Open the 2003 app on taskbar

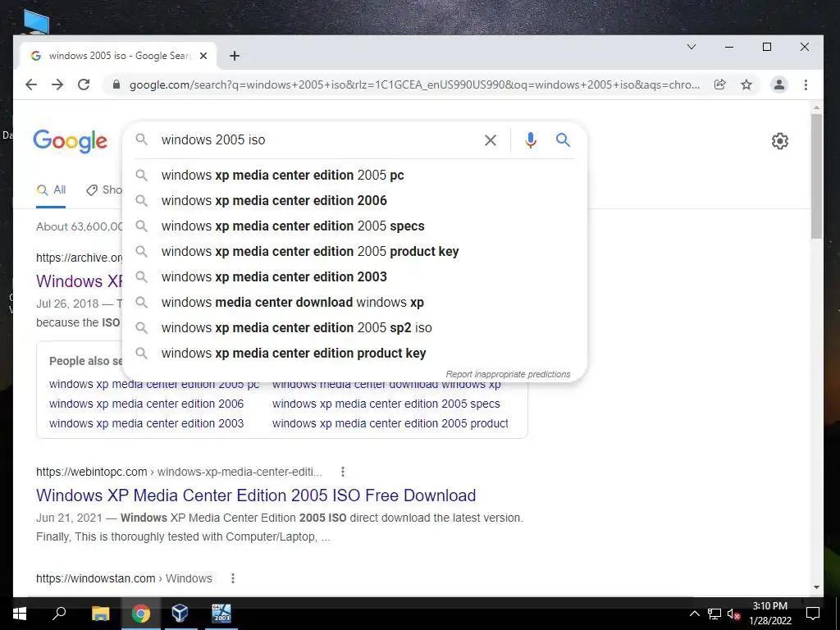(221, 614)
